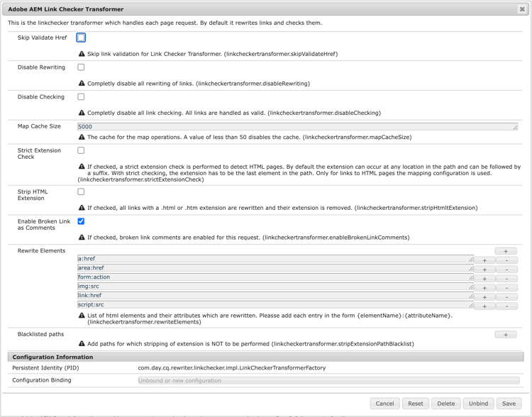532x417 pixels.
Task: Add a new Blacklisted paths entry
Action: click(x=506, y=335)
